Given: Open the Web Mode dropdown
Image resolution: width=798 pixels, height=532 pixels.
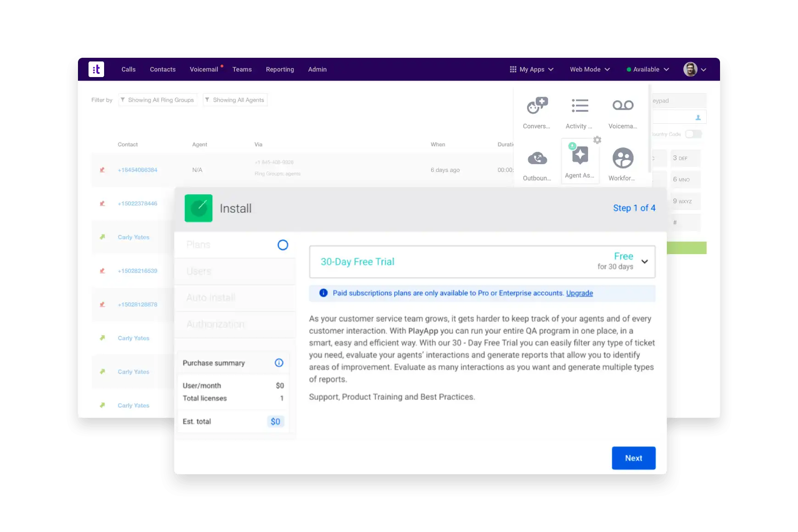Looking at the screenshot, I should [x=590, y=69].
